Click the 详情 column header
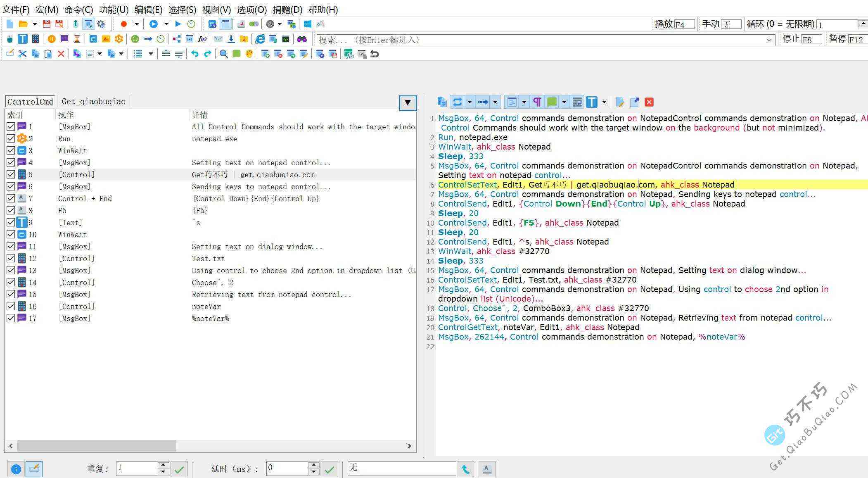 click(302, 115)
